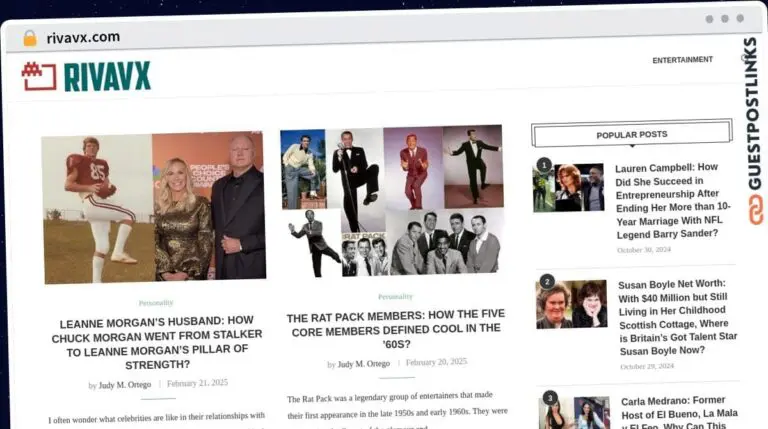Click the rivavx.com URL text
768x429 pixels.
(x=83, y=37)
